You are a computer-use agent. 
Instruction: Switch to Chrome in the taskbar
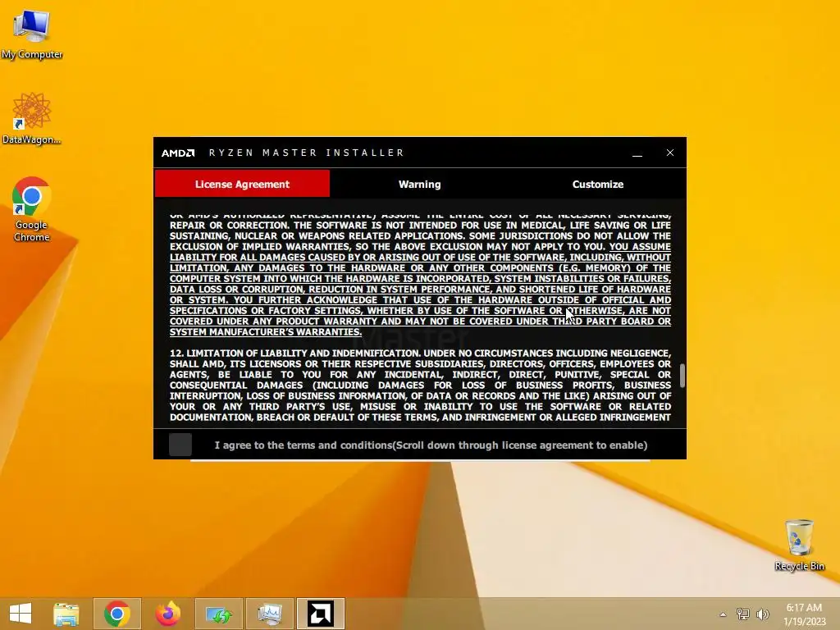117,614
